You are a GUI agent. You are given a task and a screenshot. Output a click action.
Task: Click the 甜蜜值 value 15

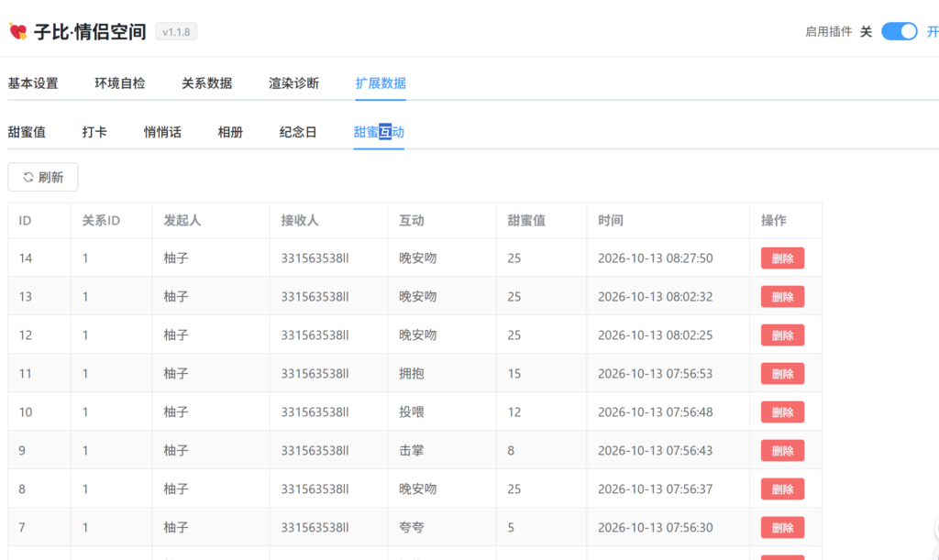[x=514, y=374]
